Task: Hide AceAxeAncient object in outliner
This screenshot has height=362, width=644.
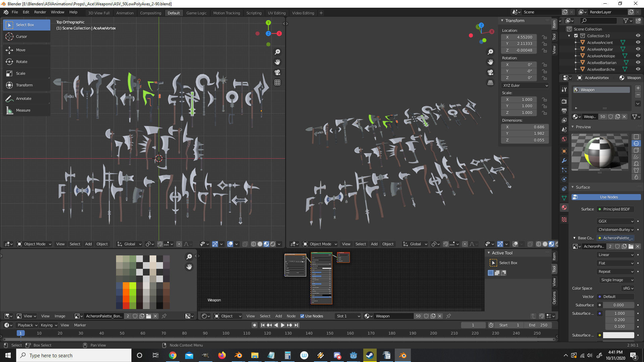Action: [638, 43]
